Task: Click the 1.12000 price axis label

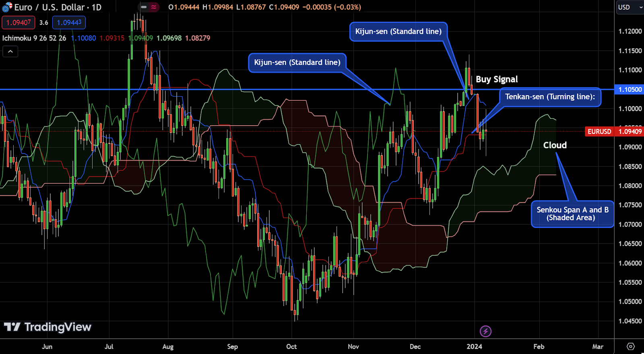Action: tap(630, 31)
